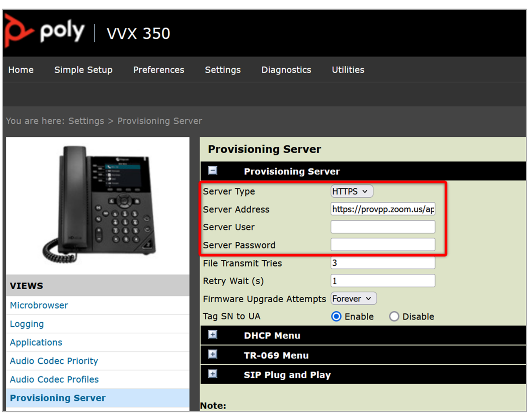Collapse the Provisioning Server section minus icon
The height and width of the screenshot is (415, 532).
pyautogui.click(x=213, y=170)
